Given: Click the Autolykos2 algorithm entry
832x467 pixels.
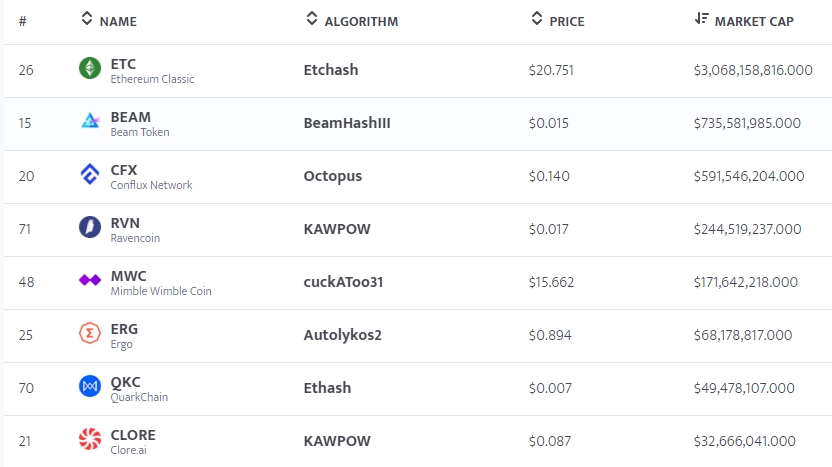Looking at the screenshot, I should point(342,335).
